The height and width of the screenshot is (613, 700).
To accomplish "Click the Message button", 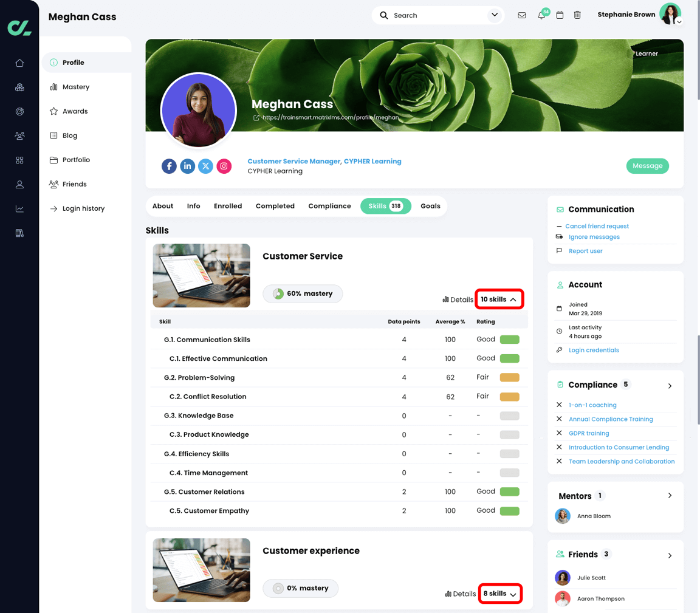I will 647,165.
